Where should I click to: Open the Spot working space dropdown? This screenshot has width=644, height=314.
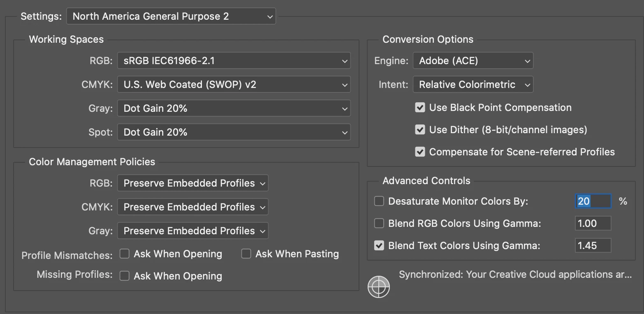point(234,132)
